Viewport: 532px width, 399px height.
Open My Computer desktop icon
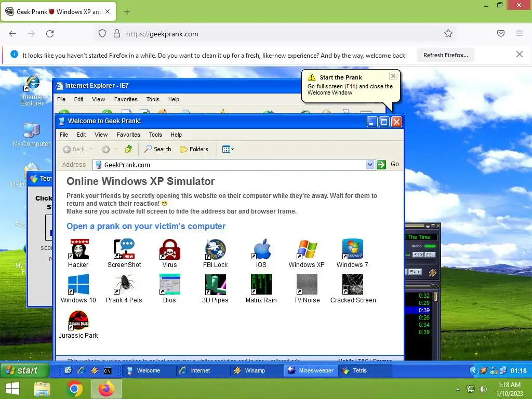[x=32, y=135]
